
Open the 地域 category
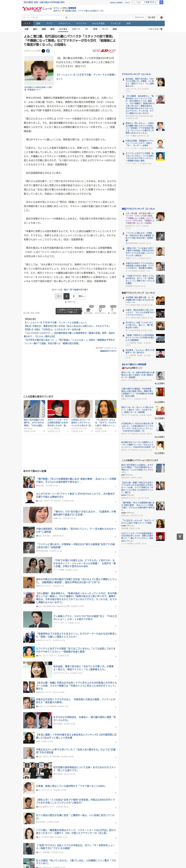115,29
